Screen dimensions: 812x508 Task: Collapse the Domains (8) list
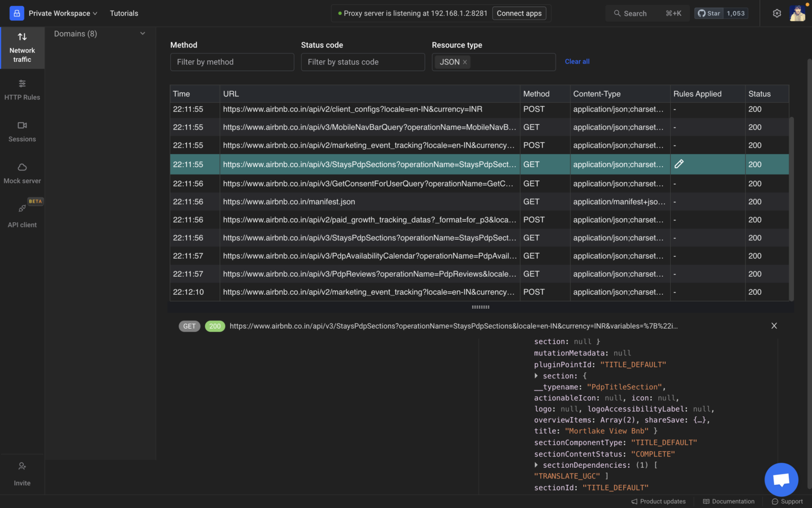click(x=142, y=33)
